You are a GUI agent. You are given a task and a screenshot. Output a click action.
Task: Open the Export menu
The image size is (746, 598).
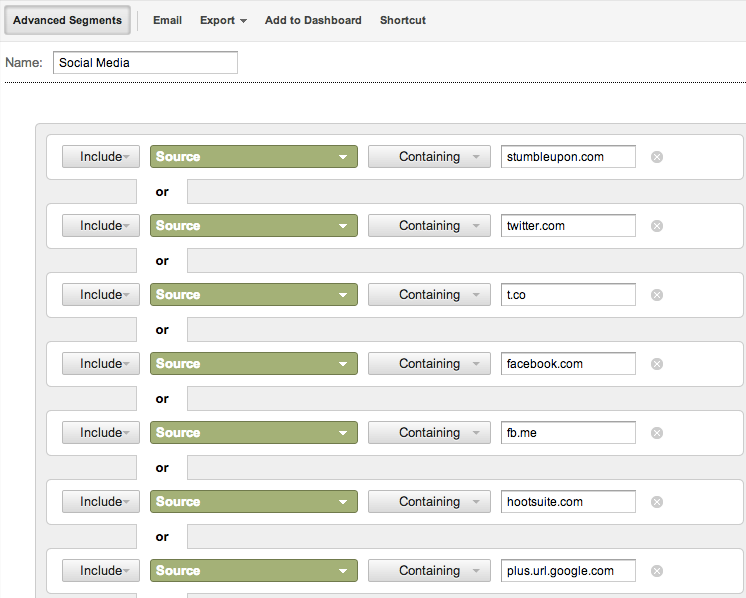223,20
